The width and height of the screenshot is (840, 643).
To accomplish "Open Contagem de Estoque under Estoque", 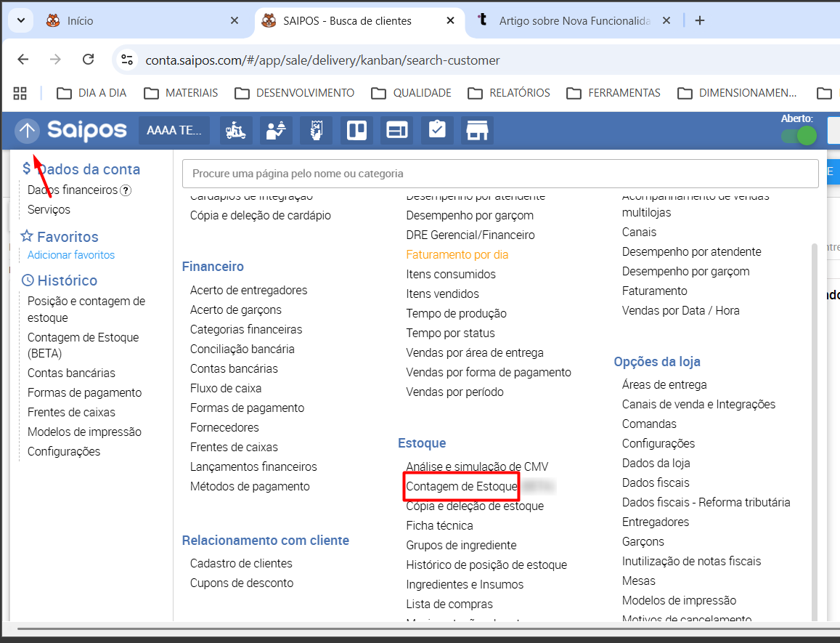I will (462, 486).
